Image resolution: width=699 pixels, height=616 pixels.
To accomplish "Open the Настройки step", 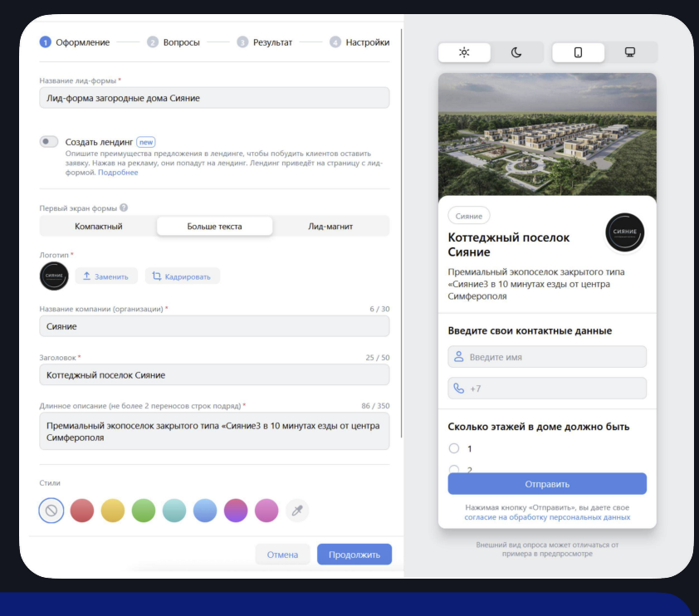I will tap(359, 42).
